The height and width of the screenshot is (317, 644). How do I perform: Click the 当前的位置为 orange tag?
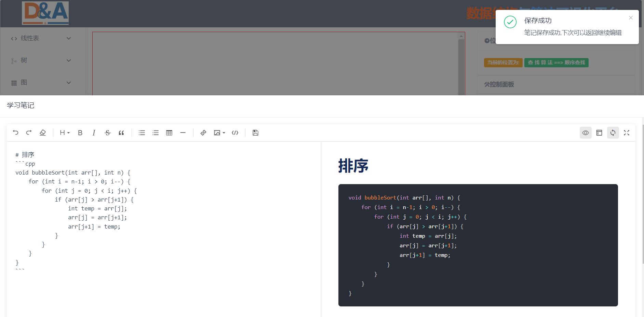(503, 63)
